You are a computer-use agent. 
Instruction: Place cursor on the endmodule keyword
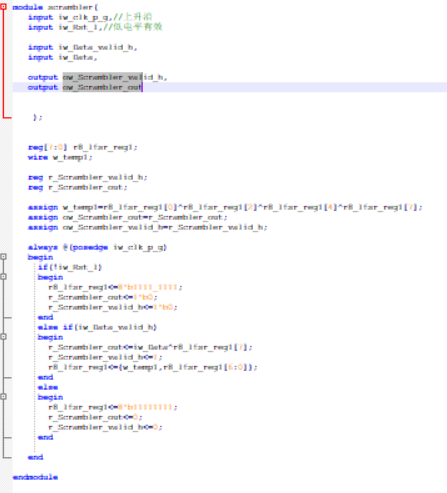[x=35, y=477]
